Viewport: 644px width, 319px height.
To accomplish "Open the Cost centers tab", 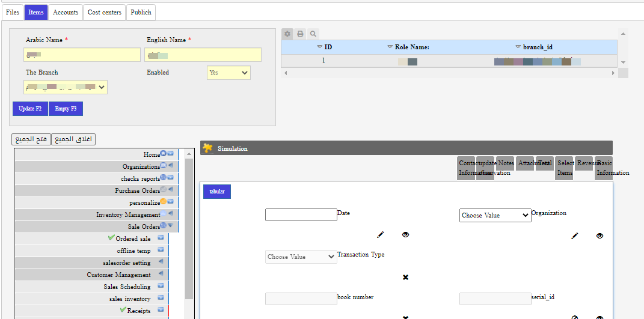I will [x=104, y=12].
